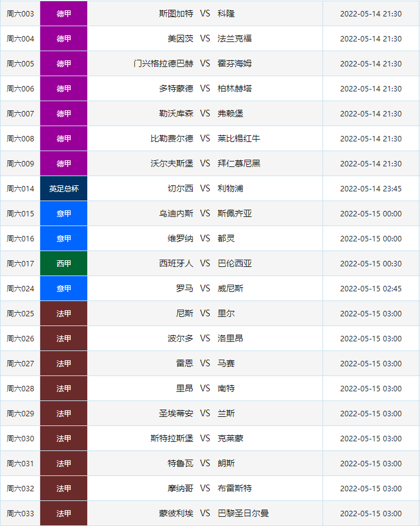Click home team 维罗纳

pyautogui.click(x=180, y=238)
